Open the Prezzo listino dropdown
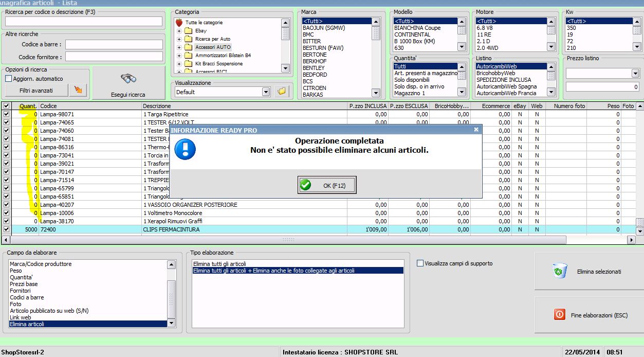Screen dimensions: 644x357 click(635, 74)
